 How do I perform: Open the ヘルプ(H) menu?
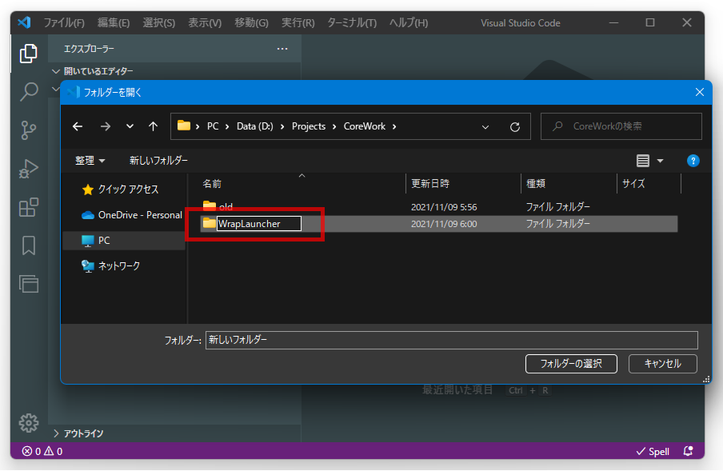[409, 23]
